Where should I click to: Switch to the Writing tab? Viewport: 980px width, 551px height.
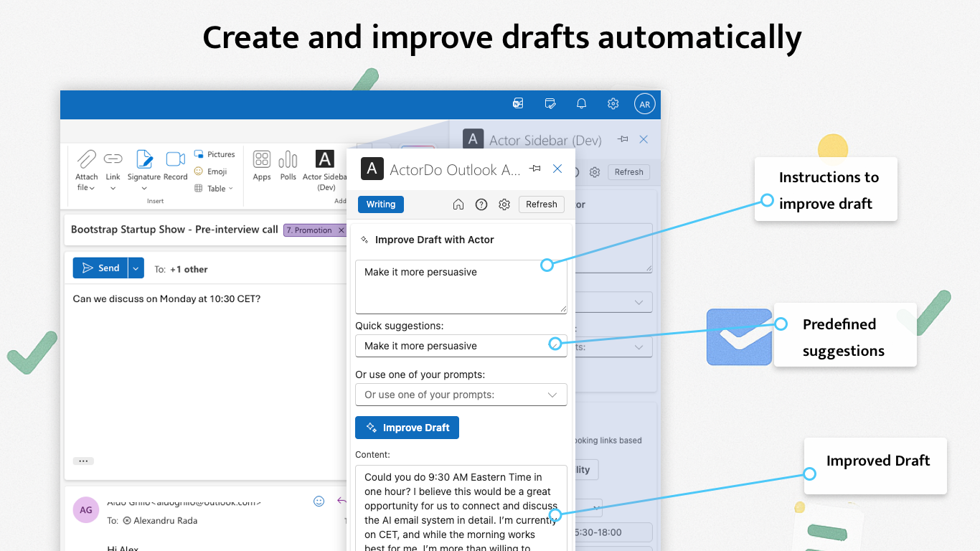380,204
